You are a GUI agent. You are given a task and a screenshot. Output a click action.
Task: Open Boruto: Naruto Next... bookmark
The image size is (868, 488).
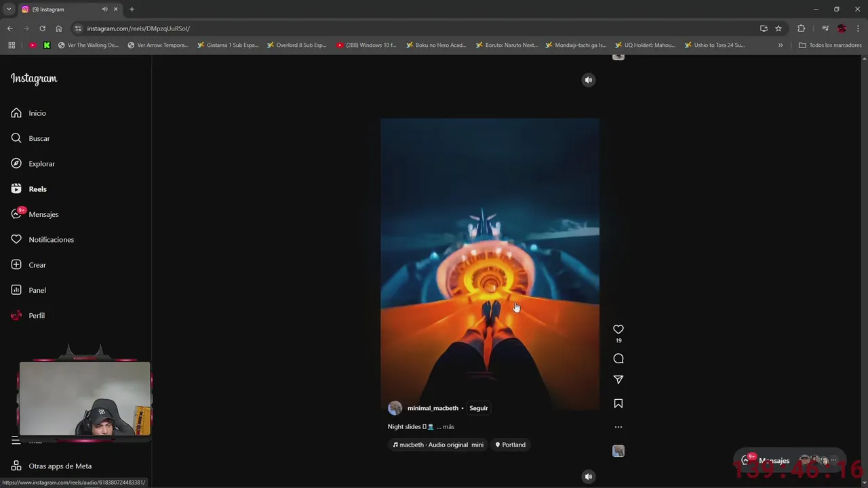507,45
